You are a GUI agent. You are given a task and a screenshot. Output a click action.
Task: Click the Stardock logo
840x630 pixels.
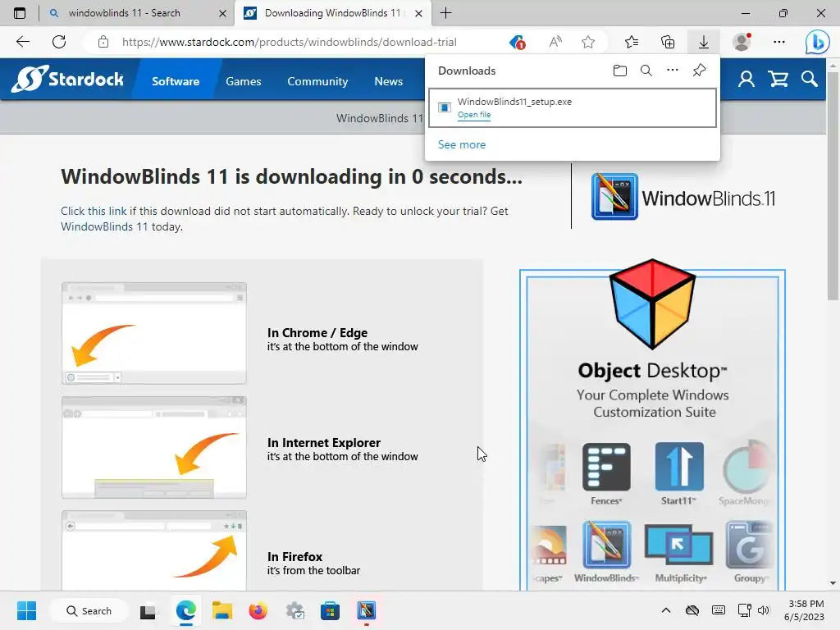67,80
